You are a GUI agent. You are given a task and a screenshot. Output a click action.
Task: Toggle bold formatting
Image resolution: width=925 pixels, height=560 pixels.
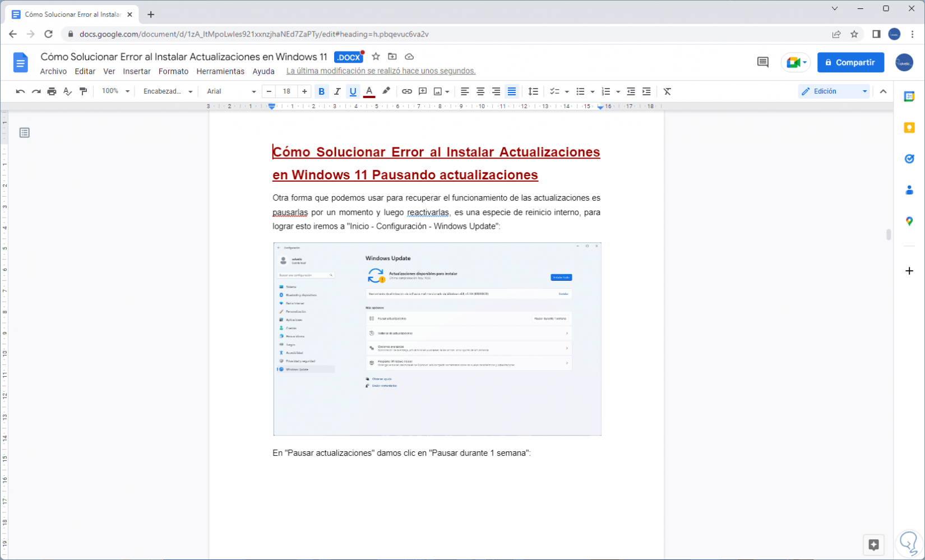[321, 91]
